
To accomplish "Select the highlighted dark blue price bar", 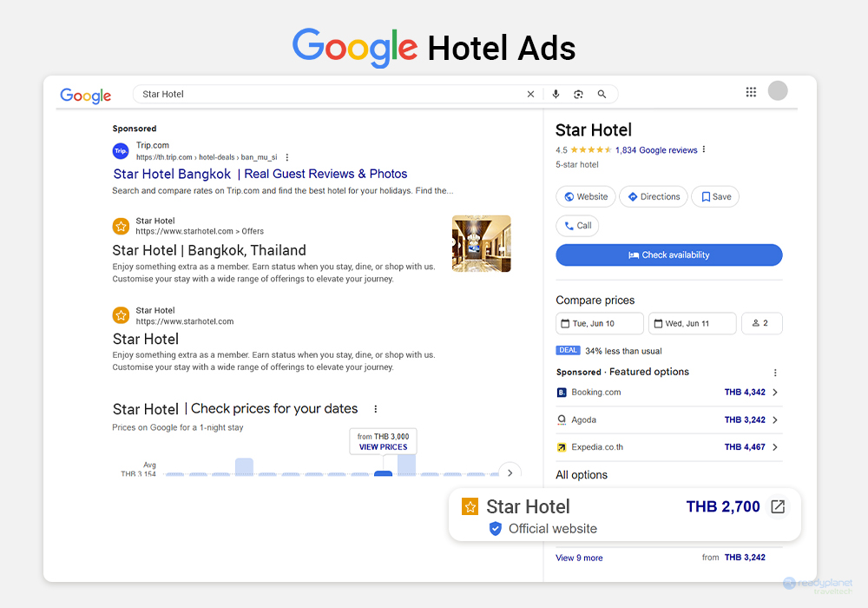I will tap(383, 473).
